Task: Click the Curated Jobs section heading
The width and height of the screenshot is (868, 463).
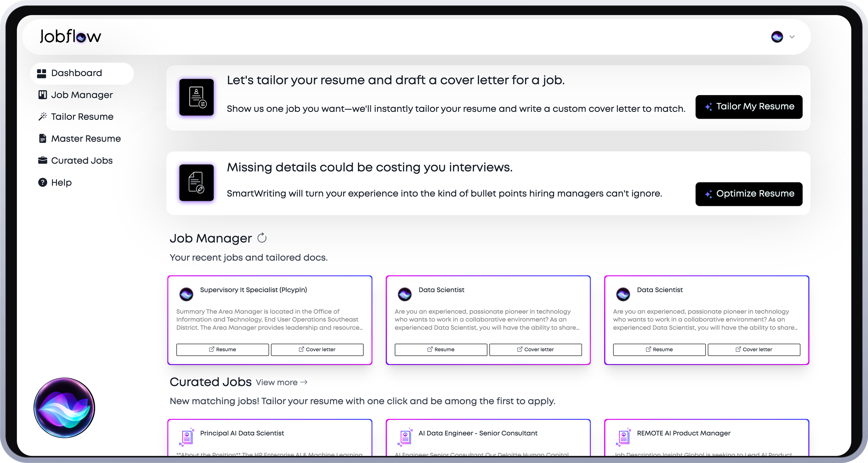Action: [x=211, y=382]
